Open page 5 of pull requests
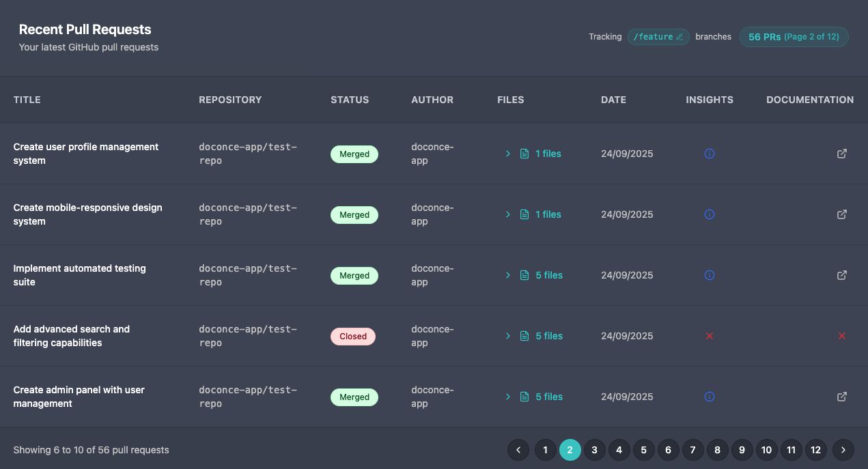 (x=643, y=450)
